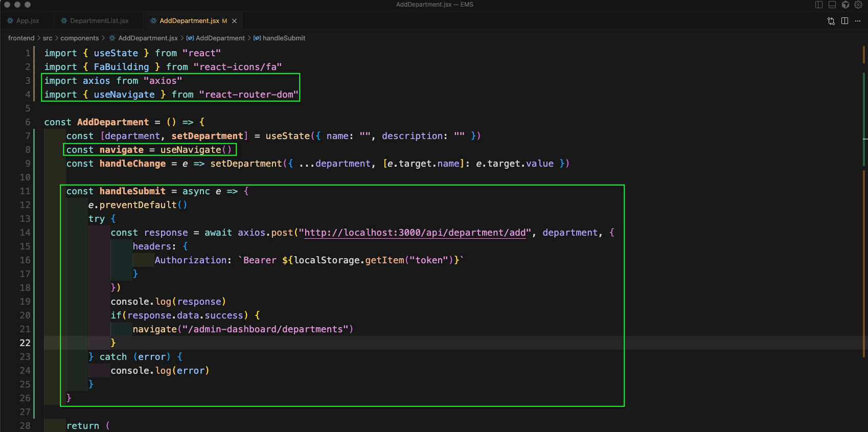
Task: Open the handleSubmit symbol breadcrumb
Action: pyautogui.click(x=280, y=38)
